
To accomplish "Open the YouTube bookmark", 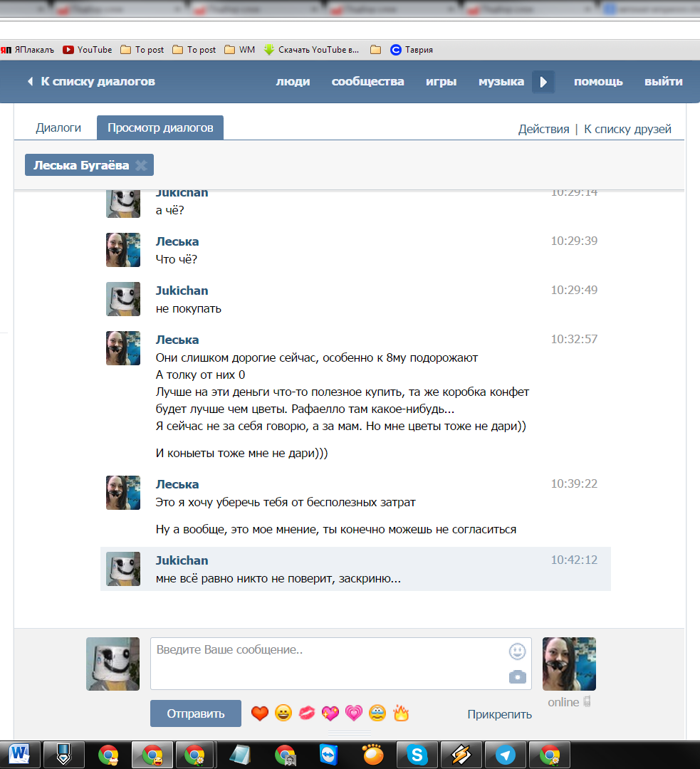I will coord(88,50).
